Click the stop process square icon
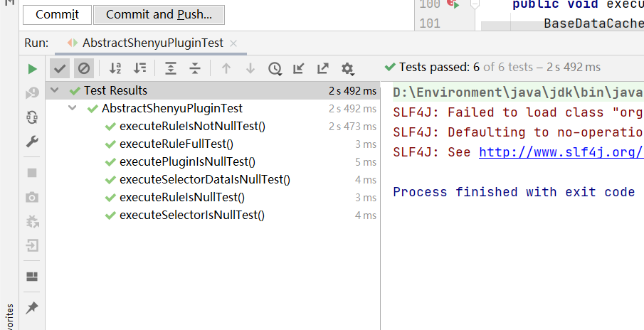Viewport: 644px width, 330px height. (x=32, y=173)
